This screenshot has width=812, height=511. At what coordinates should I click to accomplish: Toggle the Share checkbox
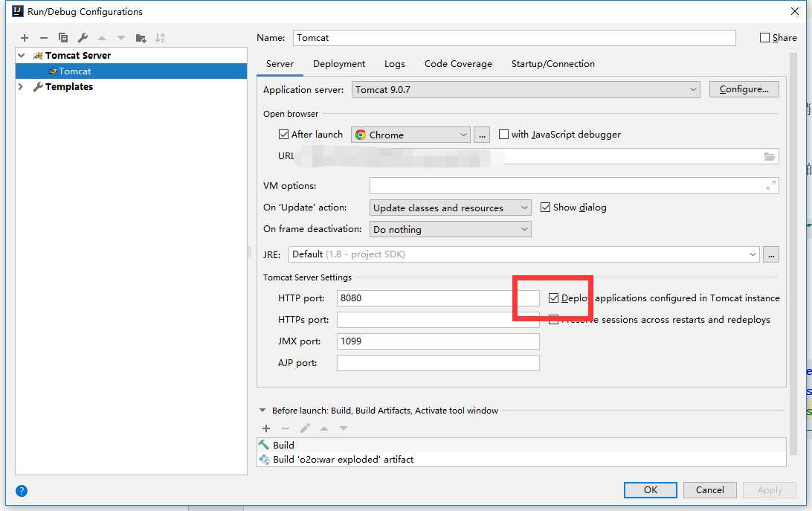(764, 37)
